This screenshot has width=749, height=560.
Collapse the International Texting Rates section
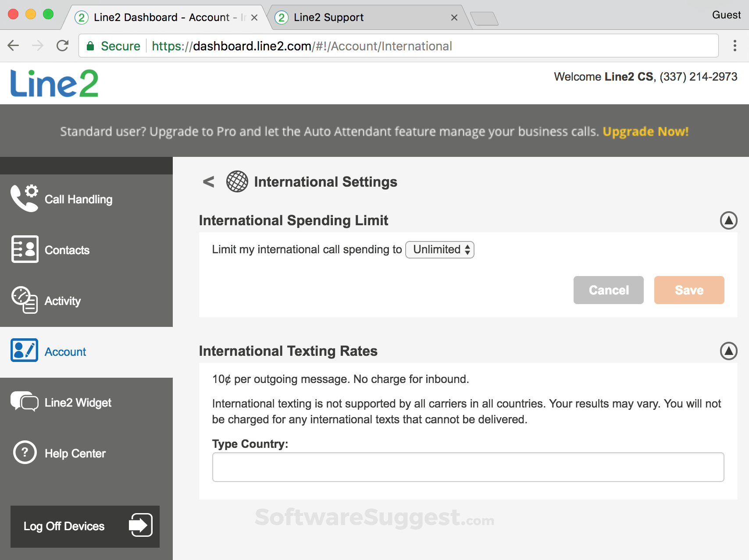click(x=728, y=351)
